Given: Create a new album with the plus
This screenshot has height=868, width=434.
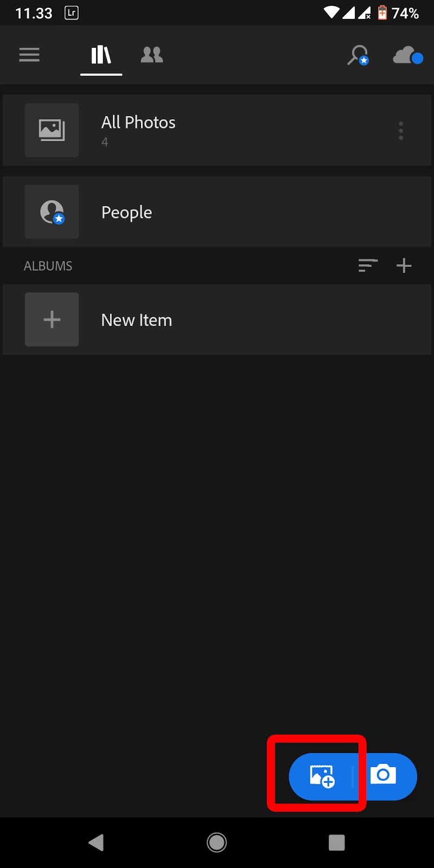Looking at the screenshot, I should [404, 266].
